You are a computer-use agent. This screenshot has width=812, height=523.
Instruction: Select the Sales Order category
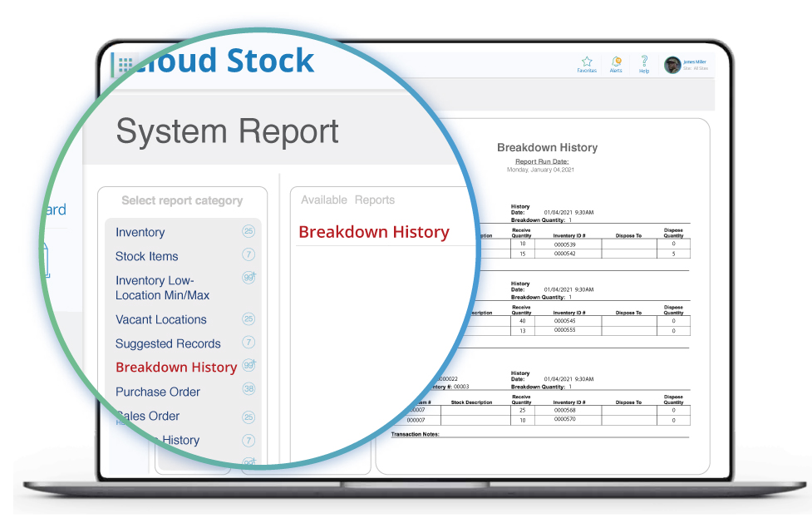coord(148,416)
